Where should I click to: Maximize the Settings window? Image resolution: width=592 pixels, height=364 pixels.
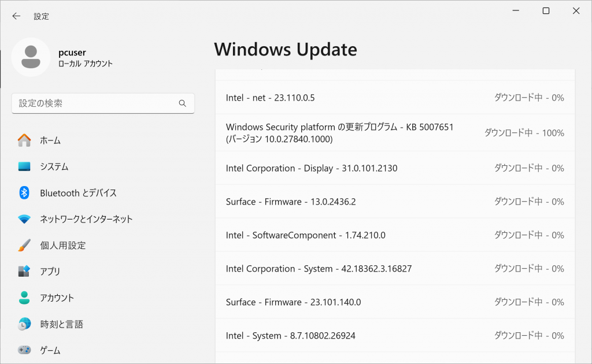pos(546,11)
